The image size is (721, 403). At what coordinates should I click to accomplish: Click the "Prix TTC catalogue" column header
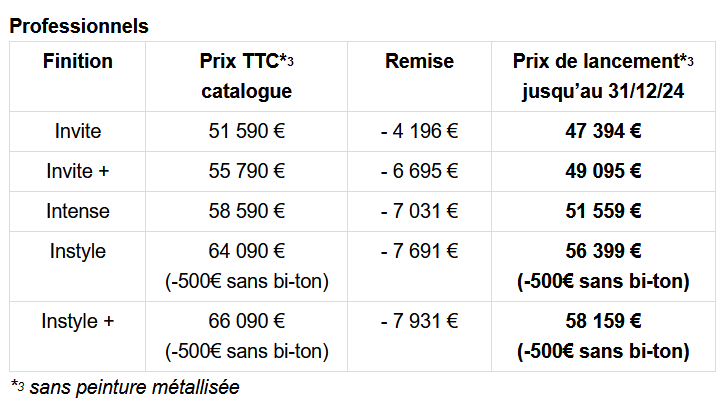point(246,76)
